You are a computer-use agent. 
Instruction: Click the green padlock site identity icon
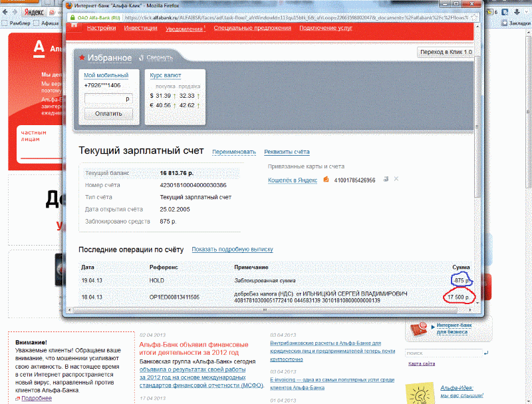[x=72, y=18]
